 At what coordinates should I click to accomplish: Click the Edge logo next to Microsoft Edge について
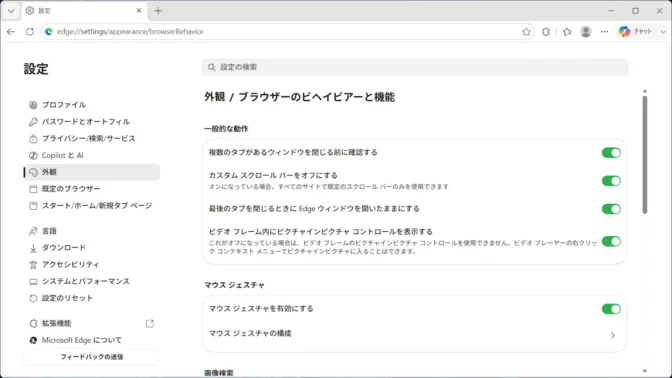pos(33,340)
